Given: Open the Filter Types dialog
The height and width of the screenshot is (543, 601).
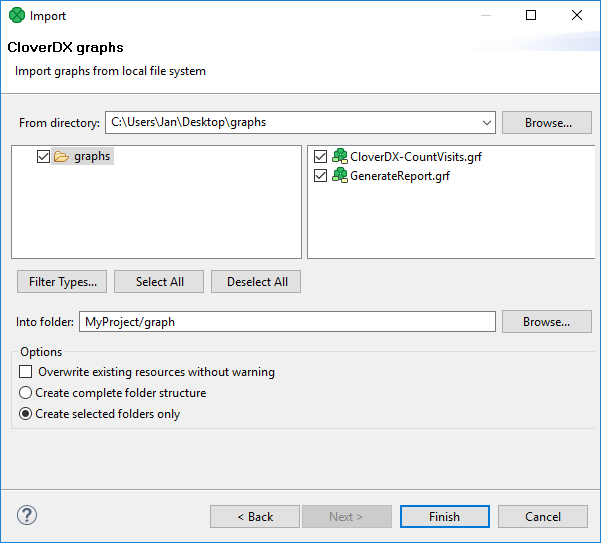Looking at the screenshot, I should pyautogui.click(x=62, y=282).
